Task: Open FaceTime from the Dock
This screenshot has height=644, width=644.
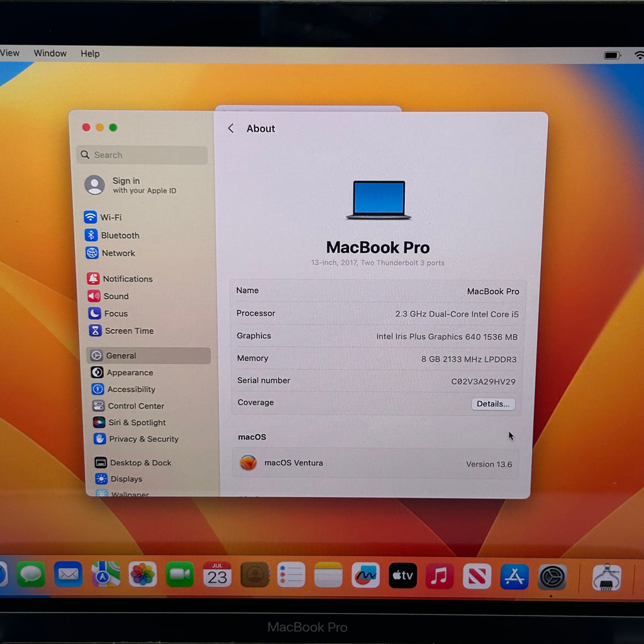Action: pos(180,574)
